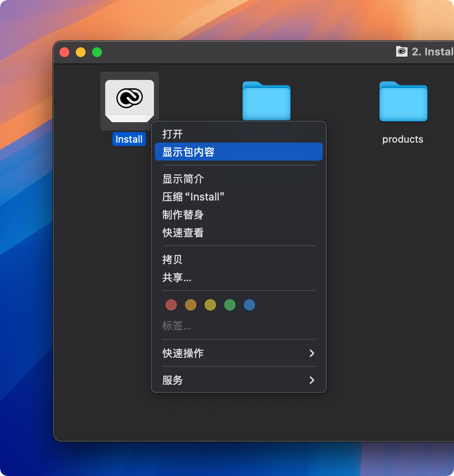Viewport: 454px width, 476px height.
Task: Apply the yellow color tag
Action: point(210,305)
